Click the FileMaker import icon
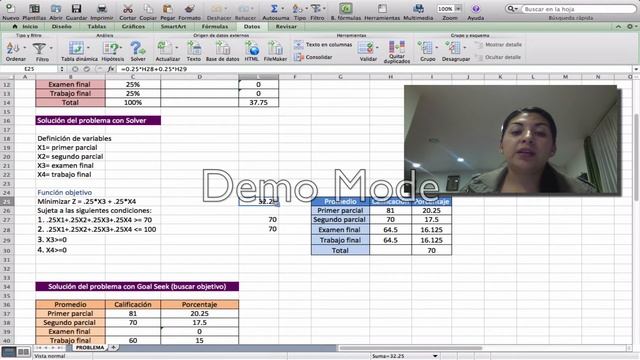This screenshot has height=360, width=640. coord(275,48)
